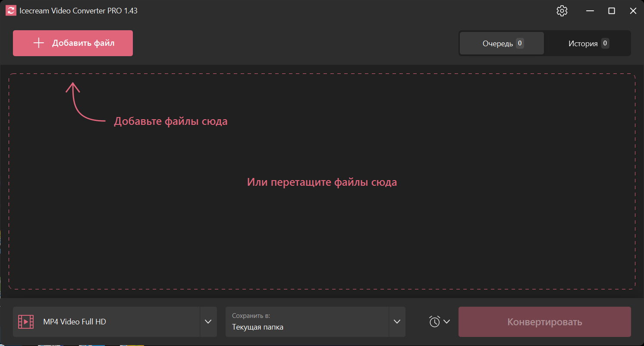644x346 pixels.
Task: Close the Icecream Video Converter window
Action: [x=633, y=11]
